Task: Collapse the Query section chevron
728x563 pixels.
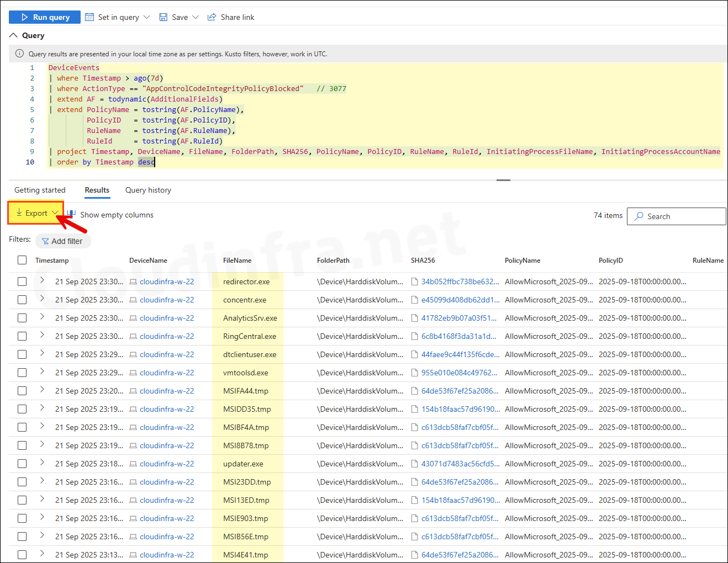Action: (x=13, y=35)
